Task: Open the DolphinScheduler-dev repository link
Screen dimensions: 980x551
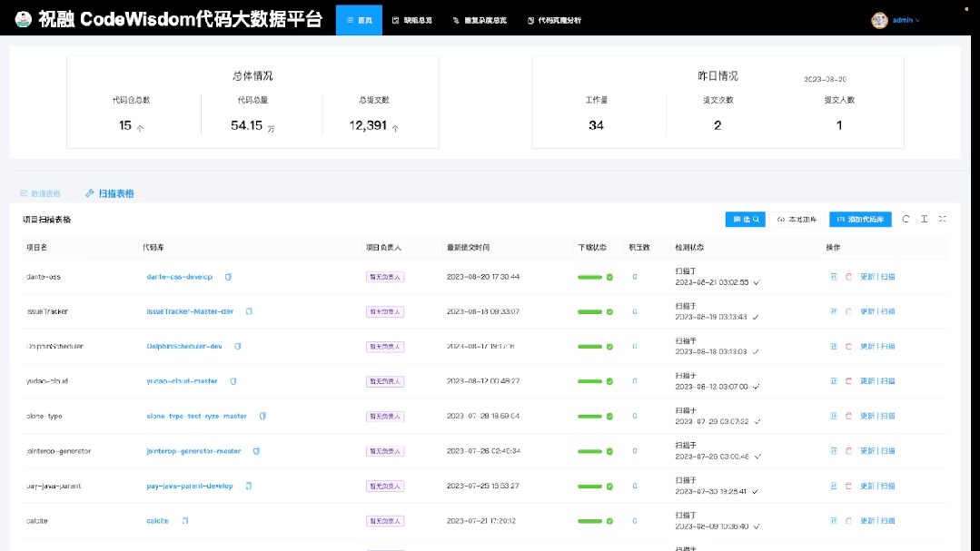Action: click(x=184, y=347)
